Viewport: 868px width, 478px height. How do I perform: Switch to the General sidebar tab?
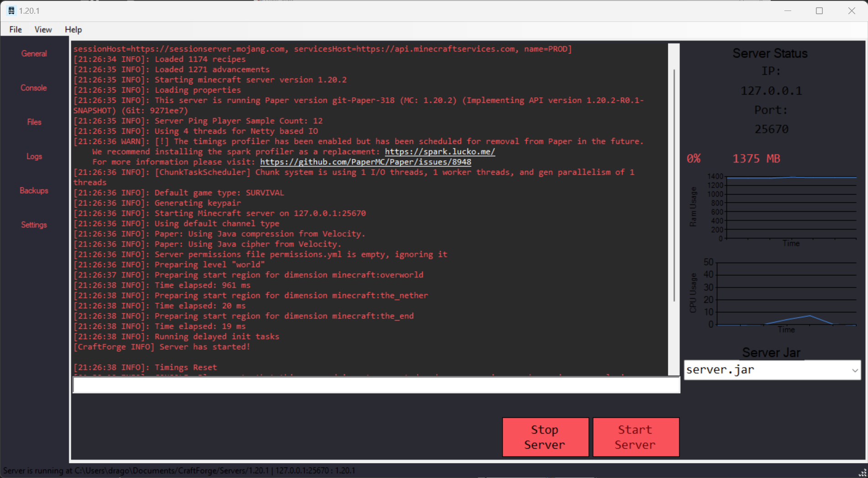pyautogui.click(x=34, y=53)
